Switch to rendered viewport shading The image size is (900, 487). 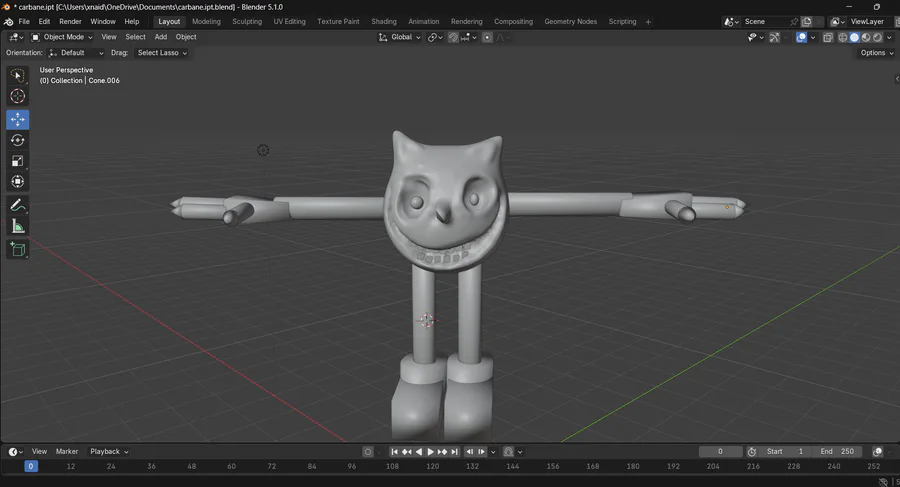877,37
